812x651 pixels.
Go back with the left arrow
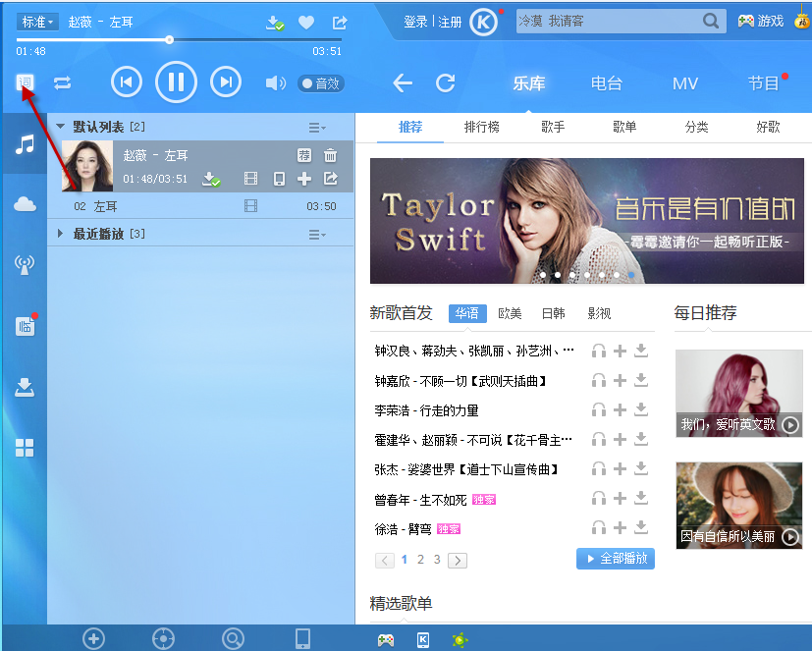(403, 82)
